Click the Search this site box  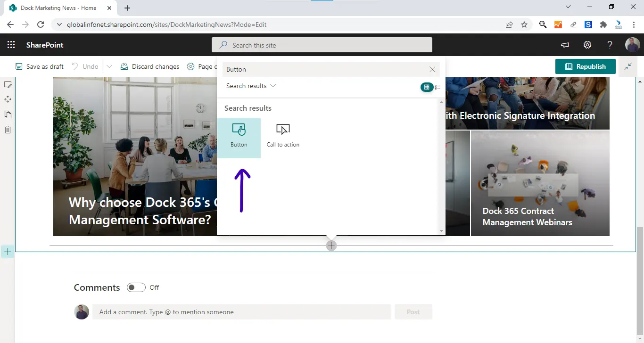322,45
